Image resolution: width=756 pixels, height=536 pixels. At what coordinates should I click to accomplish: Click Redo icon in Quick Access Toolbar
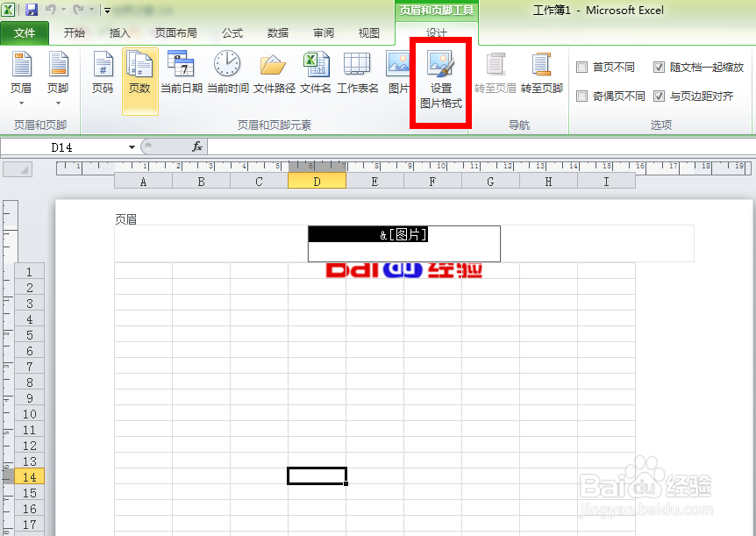[x=78, y=10]
